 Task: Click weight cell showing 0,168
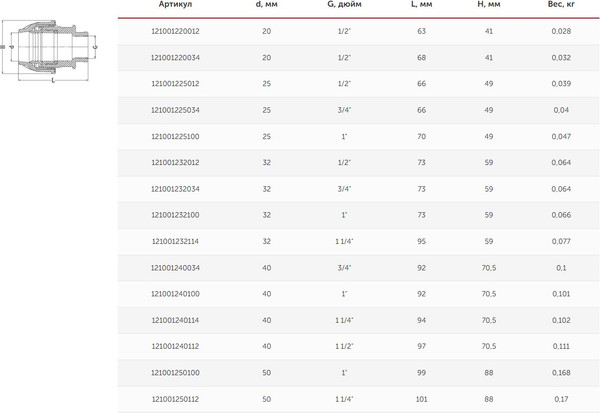(561, 371)
